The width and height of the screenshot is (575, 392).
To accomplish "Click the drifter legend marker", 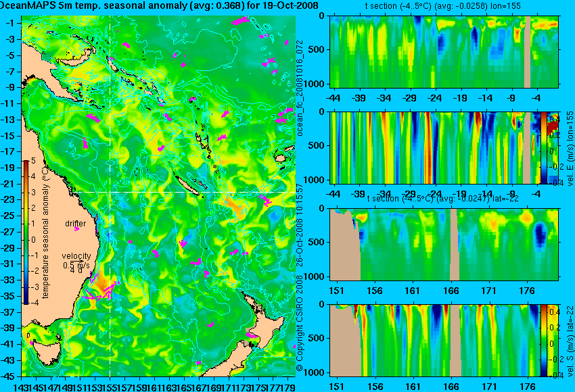I will pyautogui.click(x=76, y=228).
